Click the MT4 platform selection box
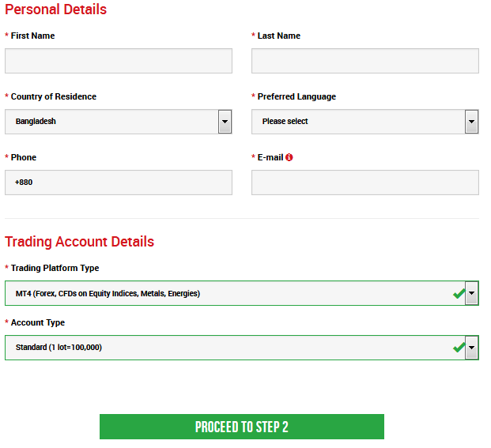 point(229,294)
